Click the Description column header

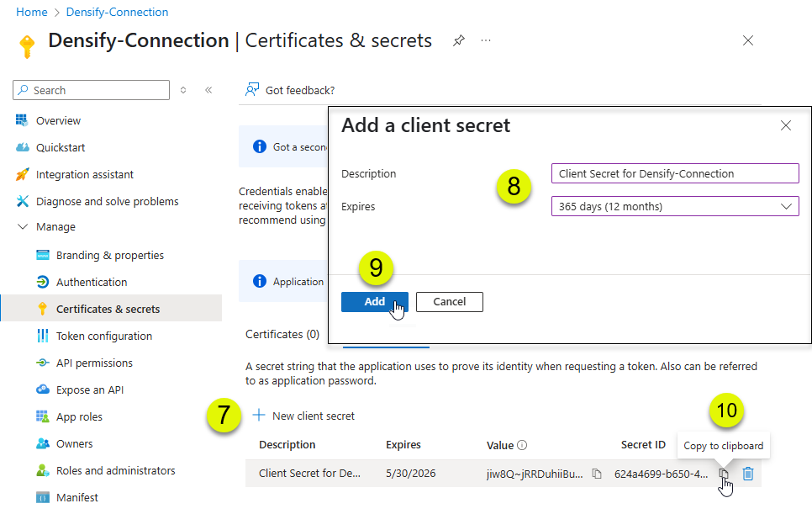287,445
